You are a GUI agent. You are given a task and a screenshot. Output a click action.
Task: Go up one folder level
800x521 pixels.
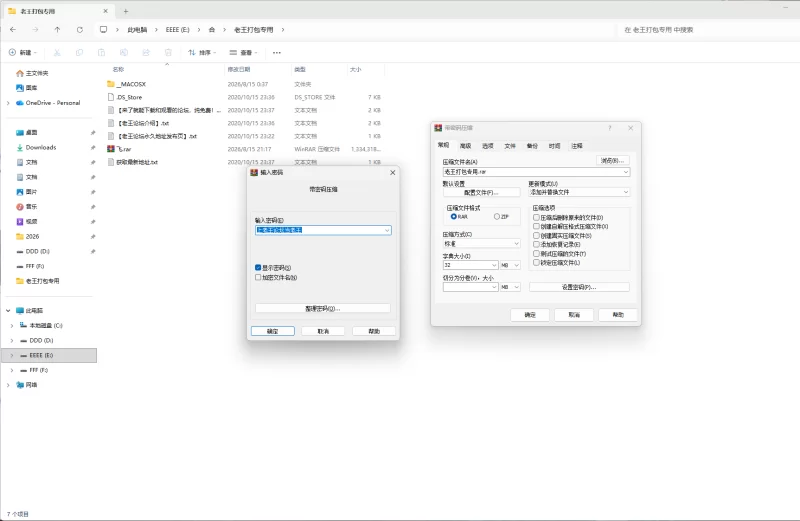(x=57, y=30)
